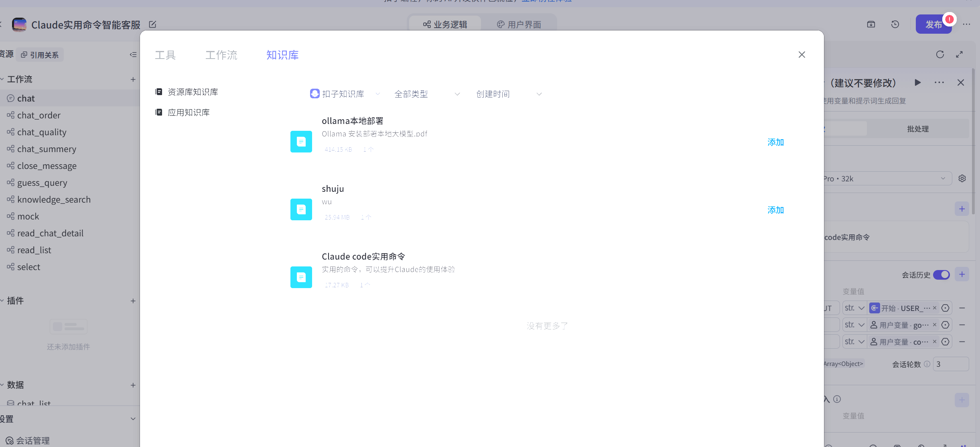Collapse the 工作流 section
The image size is (980, 447).
coord(2,79)
